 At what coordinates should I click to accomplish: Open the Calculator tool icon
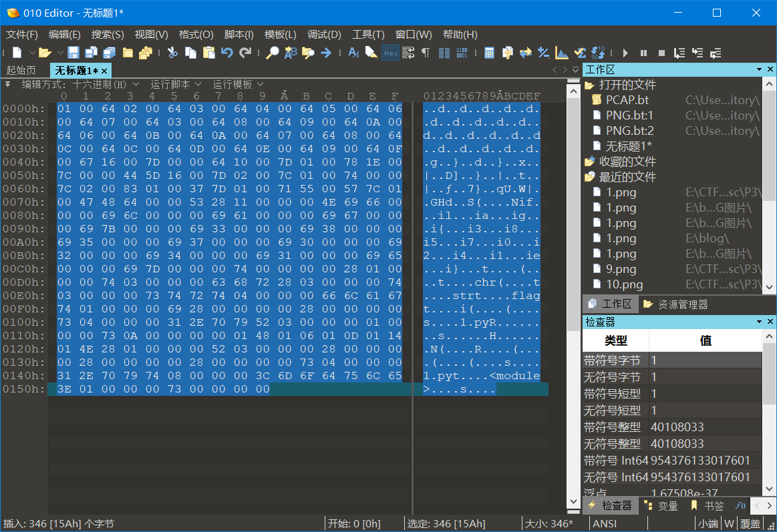coord(489,53)
